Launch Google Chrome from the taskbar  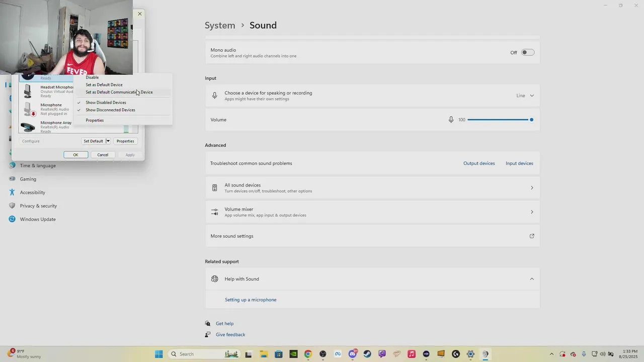(x=308, y=354)
